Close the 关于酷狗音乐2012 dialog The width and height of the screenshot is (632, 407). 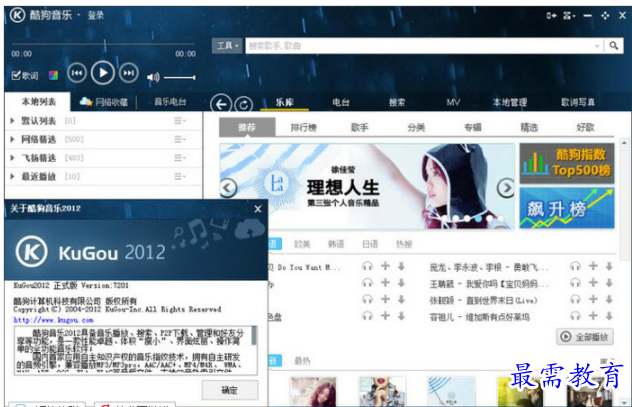(258, 209)
